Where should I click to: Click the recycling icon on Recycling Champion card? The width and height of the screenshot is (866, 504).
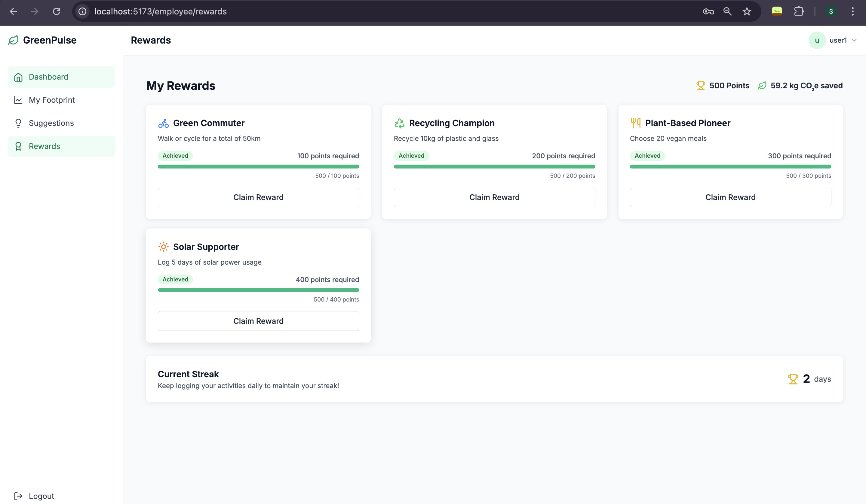(x=399, y=123)
